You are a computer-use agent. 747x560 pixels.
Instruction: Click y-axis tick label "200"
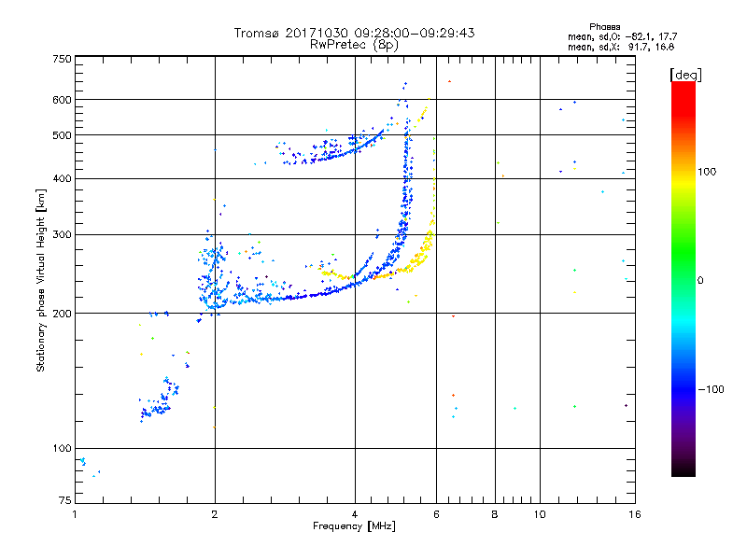tap(63, 314)
